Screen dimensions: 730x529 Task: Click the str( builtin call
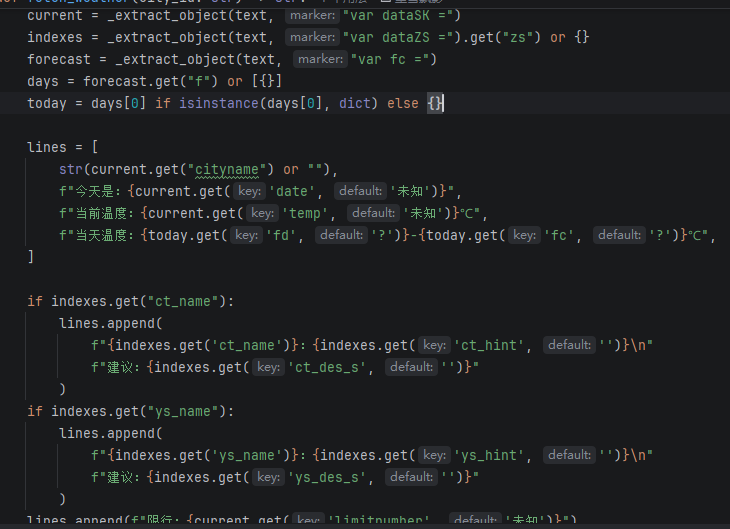click(74, 170)
